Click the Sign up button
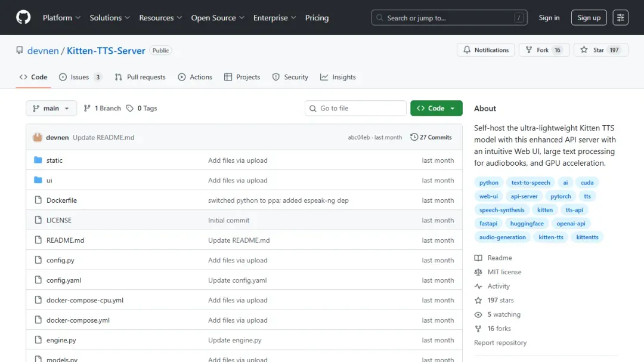The image size is (644, 362). [589, 18]
